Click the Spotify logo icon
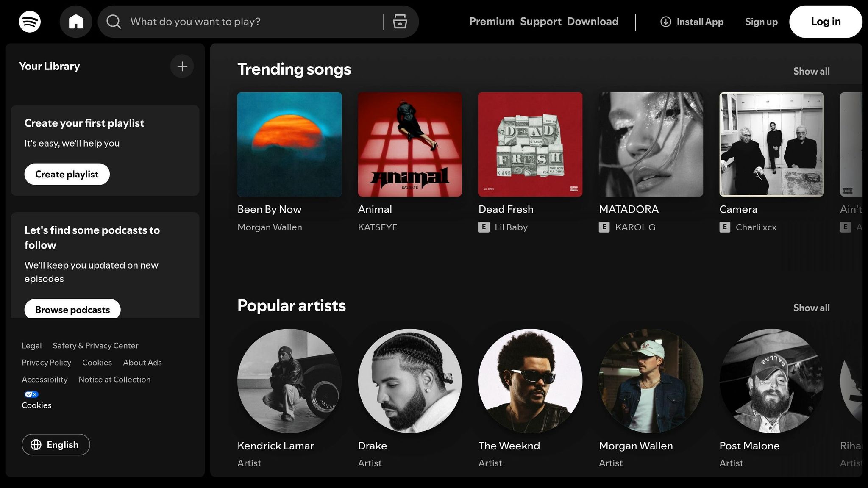868x488 pixels. click(30, 22)
